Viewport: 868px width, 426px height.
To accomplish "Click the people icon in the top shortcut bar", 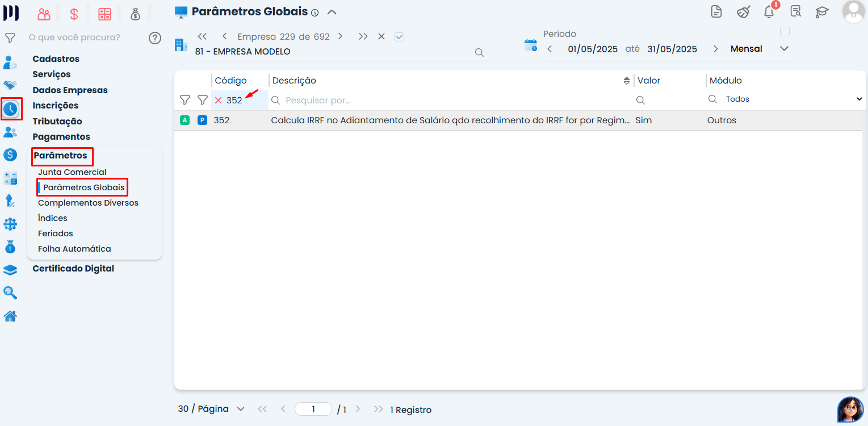I will (x=44, y=14).
